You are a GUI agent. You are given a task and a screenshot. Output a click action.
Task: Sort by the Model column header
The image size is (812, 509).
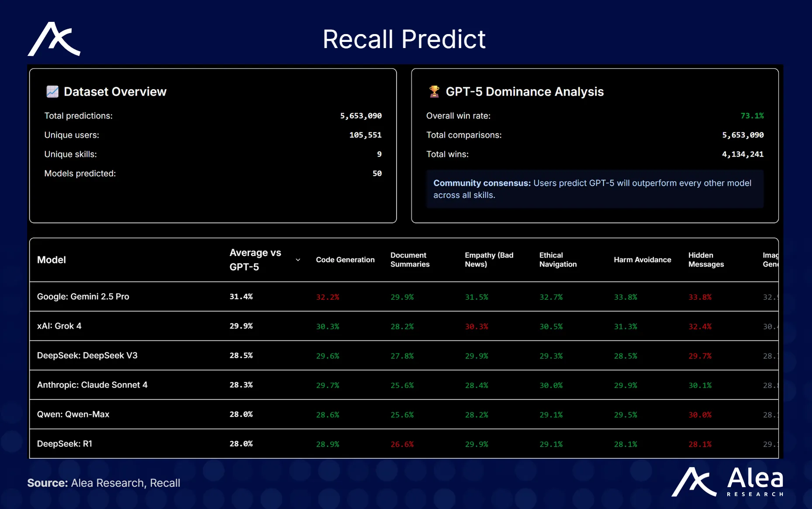52,260
